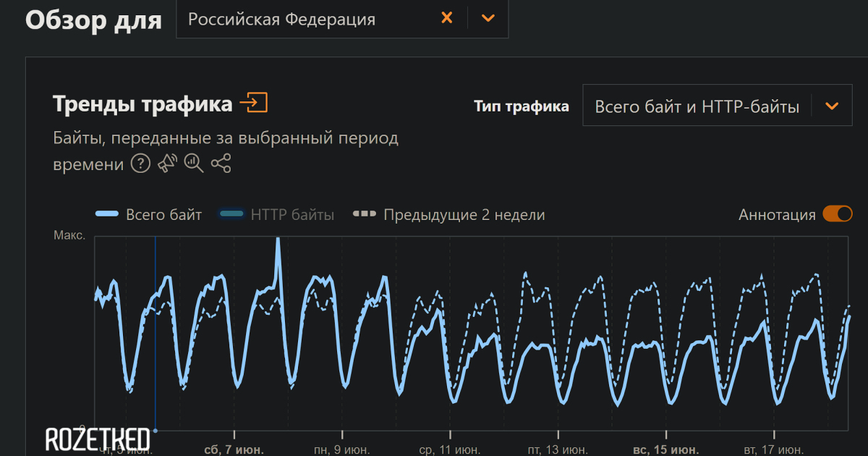Open the Всего байт и HTTP-байты combo box

coord(697,106)
